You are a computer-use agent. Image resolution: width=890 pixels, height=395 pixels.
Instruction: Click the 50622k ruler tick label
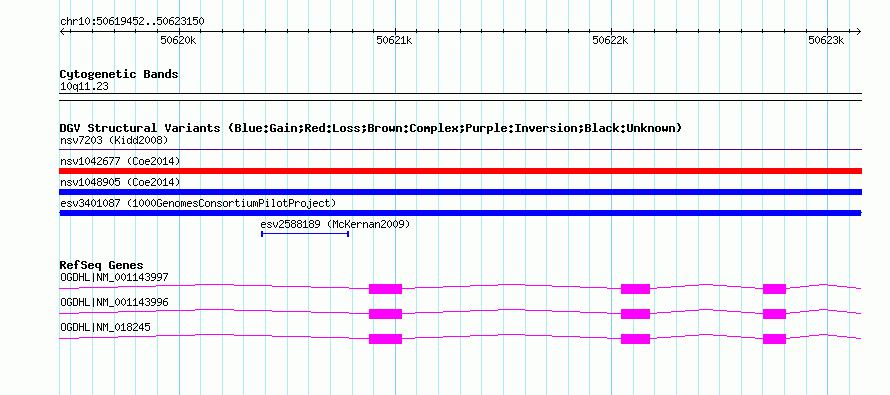click(x=610, y=40)
